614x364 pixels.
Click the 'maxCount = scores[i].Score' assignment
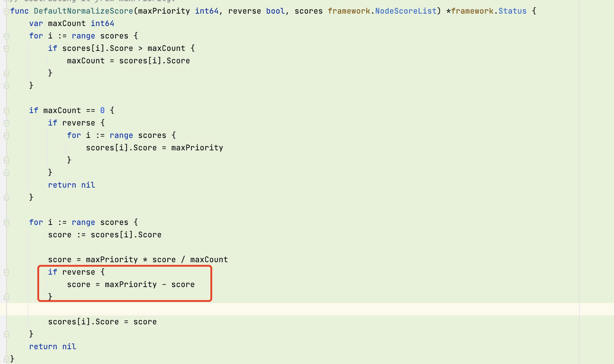coord(128,61)
